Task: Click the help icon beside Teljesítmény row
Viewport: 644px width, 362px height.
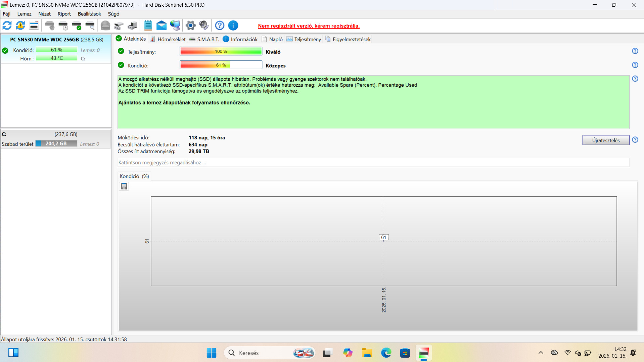Action: click(x=635, y=51)
